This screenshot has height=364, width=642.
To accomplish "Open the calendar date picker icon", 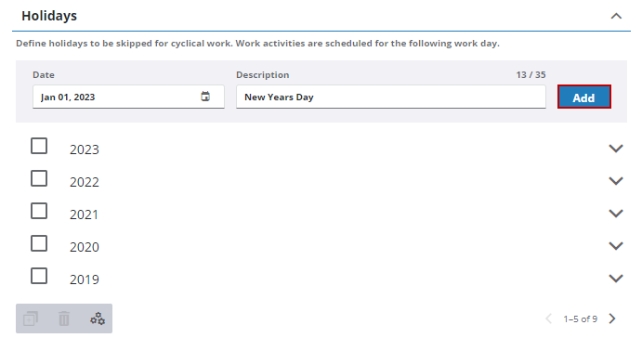I will tap(205, 97).
